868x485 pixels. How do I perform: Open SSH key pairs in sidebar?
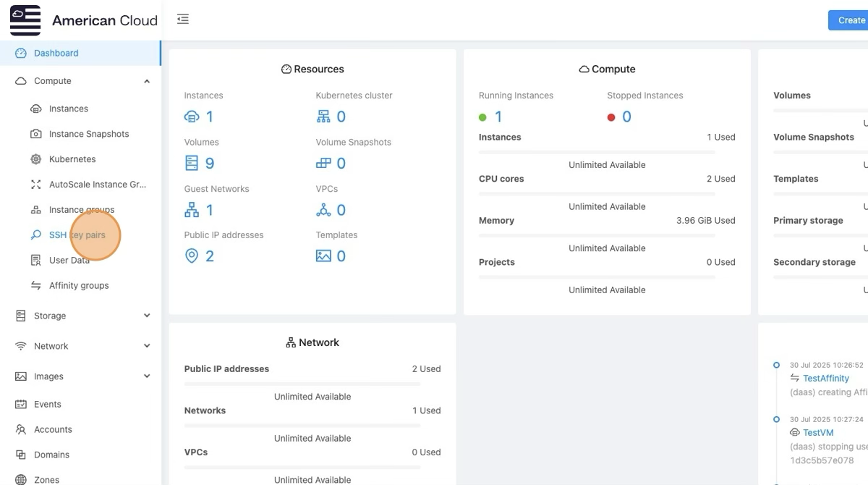pos(77,235)
